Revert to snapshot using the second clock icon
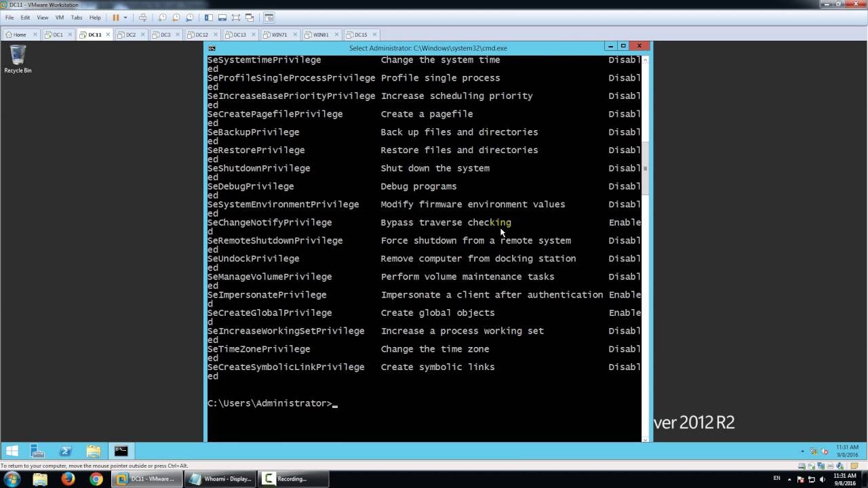 176,18
